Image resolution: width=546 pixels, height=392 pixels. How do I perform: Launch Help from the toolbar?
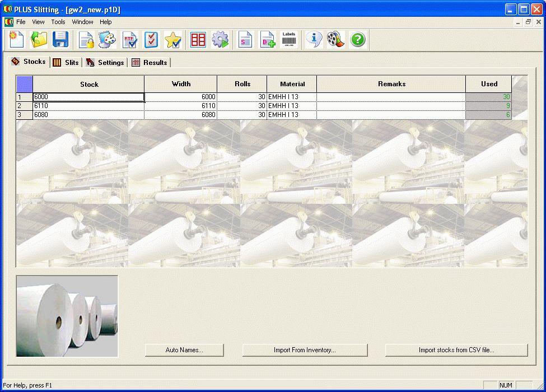[x=357, y=39]
